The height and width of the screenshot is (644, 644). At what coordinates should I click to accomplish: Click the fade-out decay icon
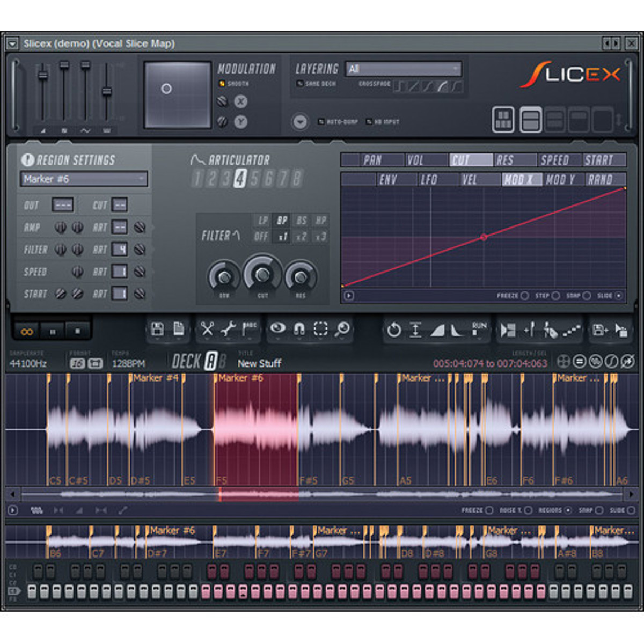tap(457, 331)
